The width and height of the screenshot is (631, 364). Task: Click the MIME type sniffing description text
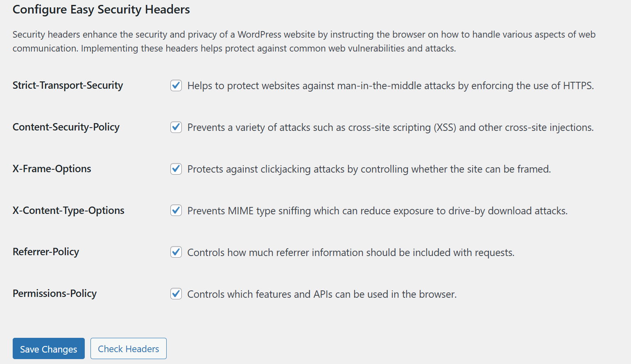point(377,211)
